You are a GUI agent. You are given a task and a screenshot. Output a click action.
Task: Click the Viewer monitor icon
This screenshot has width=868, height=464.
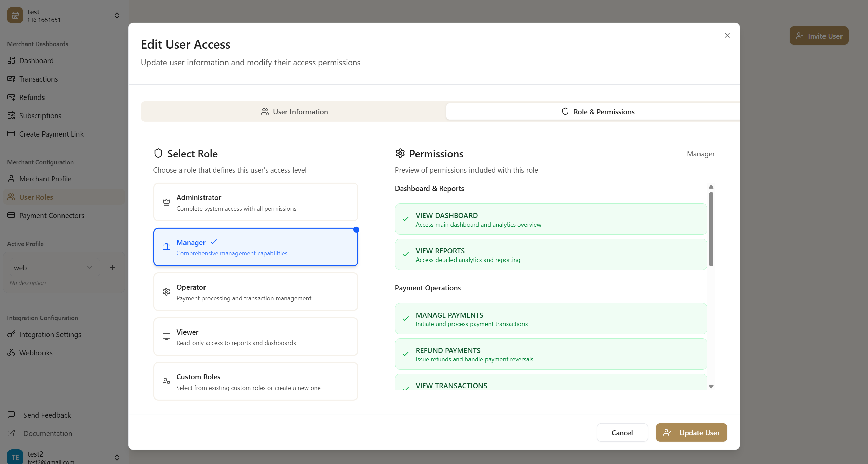pos(166,337)
